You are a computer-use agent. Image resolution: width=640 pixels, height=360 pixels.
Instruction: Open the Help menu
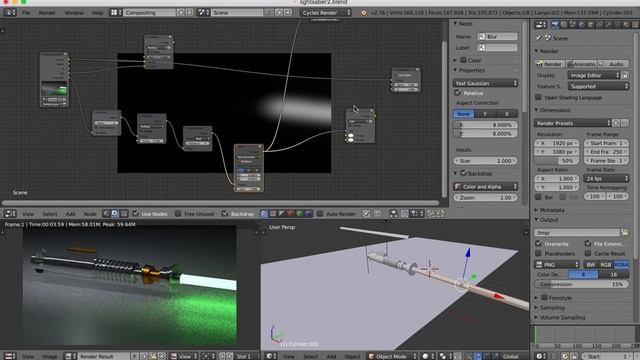pos(97,13)
